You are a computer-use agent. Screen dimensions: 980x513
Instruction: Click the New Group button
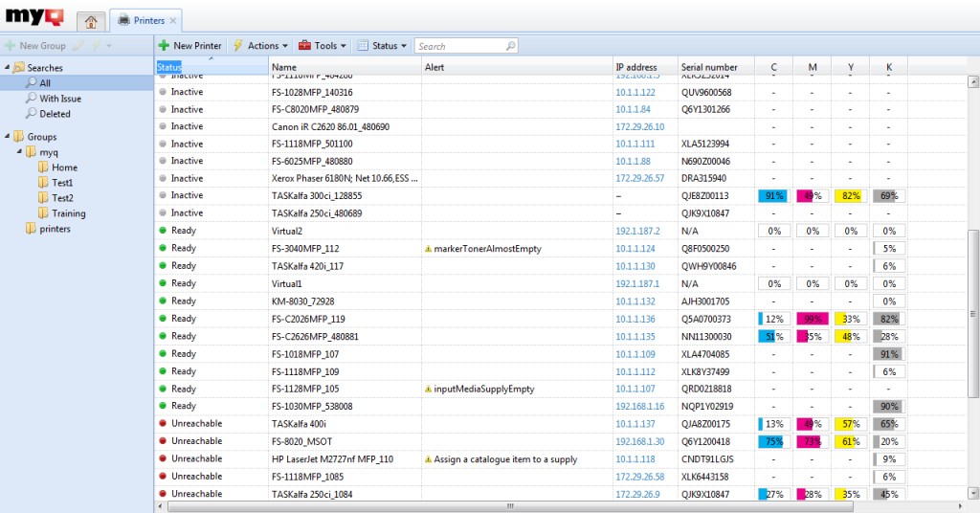click(x=35, y=46)
